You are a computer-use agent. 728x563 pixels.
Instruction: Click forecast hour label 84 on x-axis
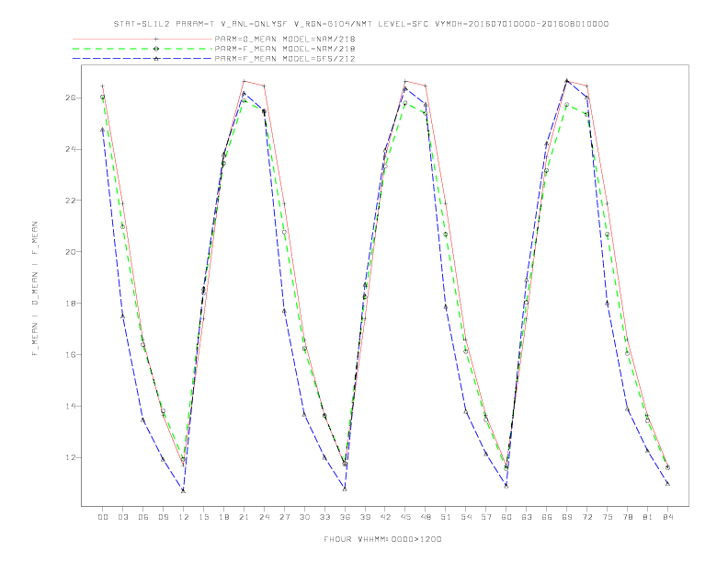tap(667, 517)
